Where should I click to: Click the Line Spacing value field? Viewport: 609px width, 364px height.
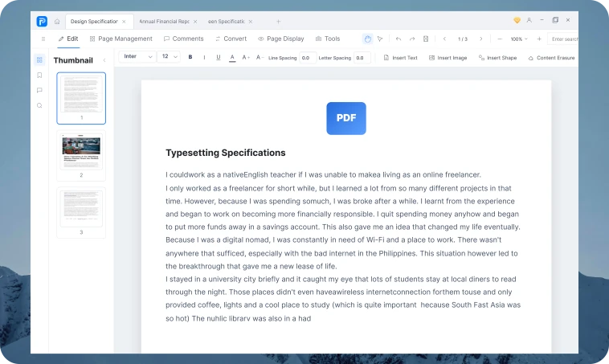(308, 58)
